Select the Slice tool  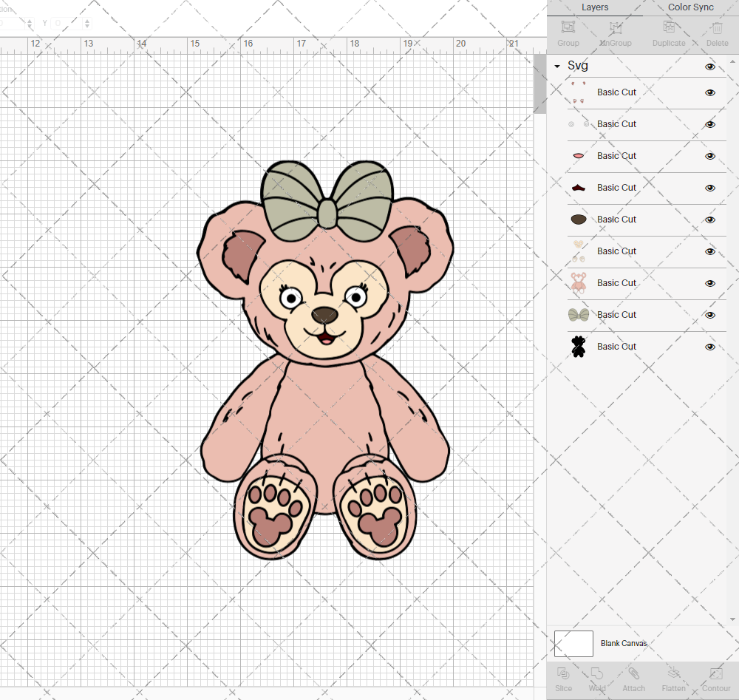click(563, 673)
